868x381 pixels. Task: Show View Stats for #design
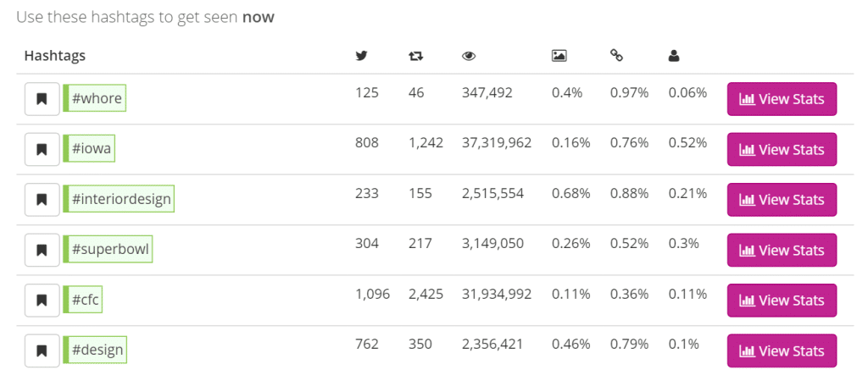point(782,351)
